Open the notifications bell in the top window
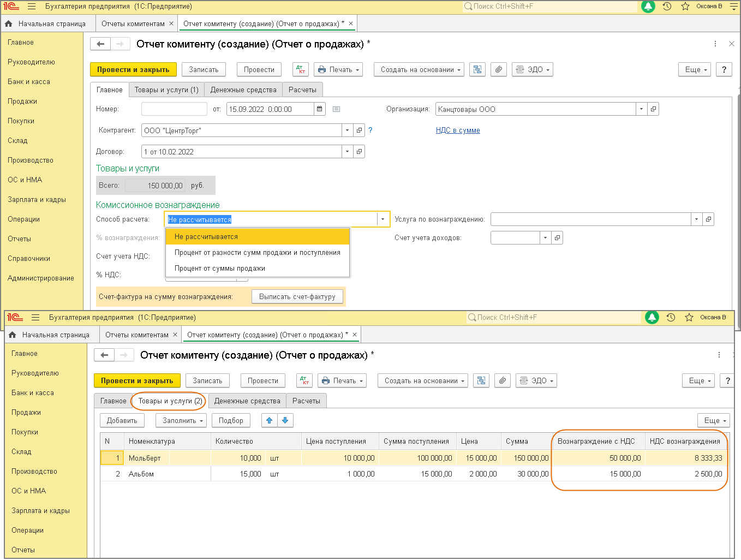This screenshot has height=560, width=741. pyautogui.click(x=648, y=7)
